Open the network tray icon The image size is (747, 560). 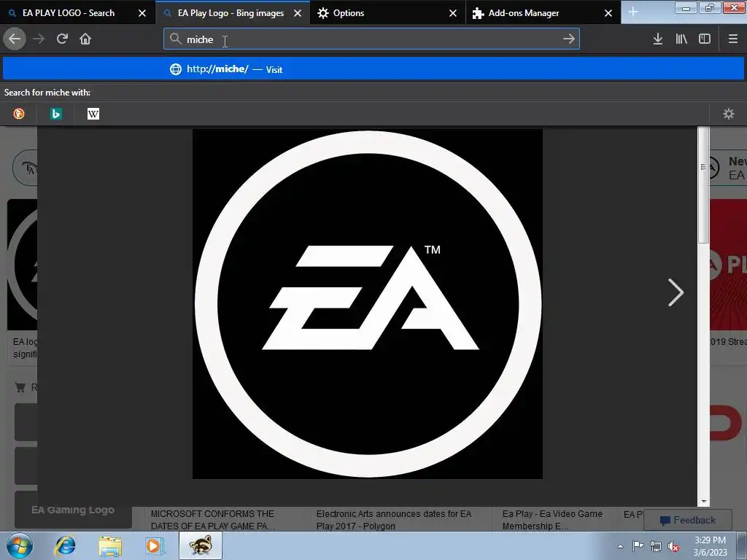pyautogui.click(x=656, y=546)
